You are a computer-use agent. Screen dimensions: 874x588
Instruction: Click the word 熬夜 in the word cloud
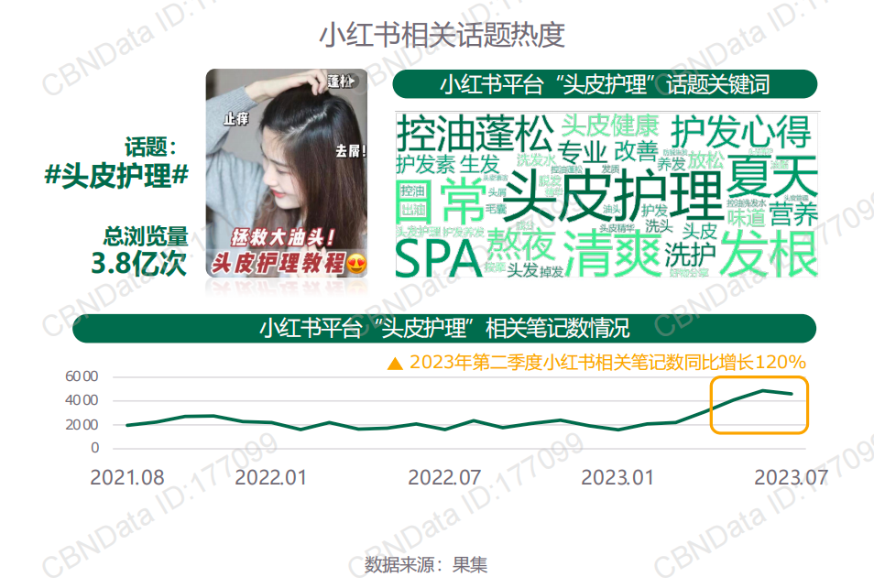pos(520,245)
